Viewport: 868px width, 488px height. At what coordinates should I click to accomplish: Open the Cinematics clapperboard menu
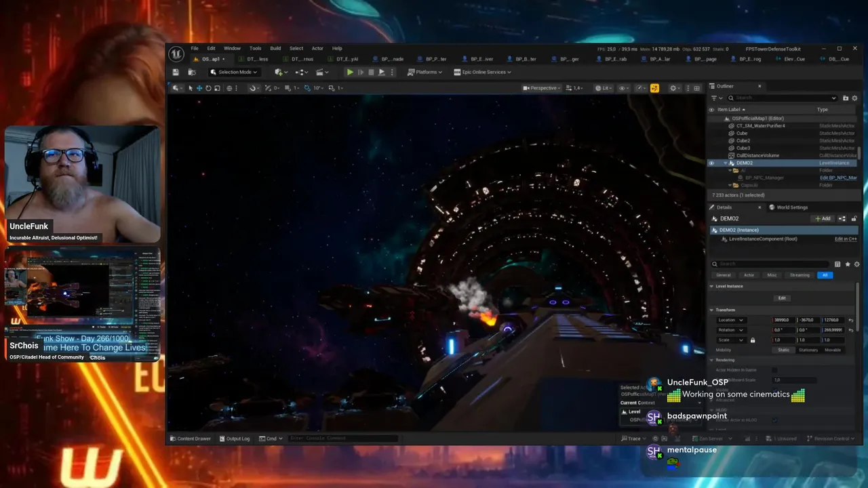(323, 72)
